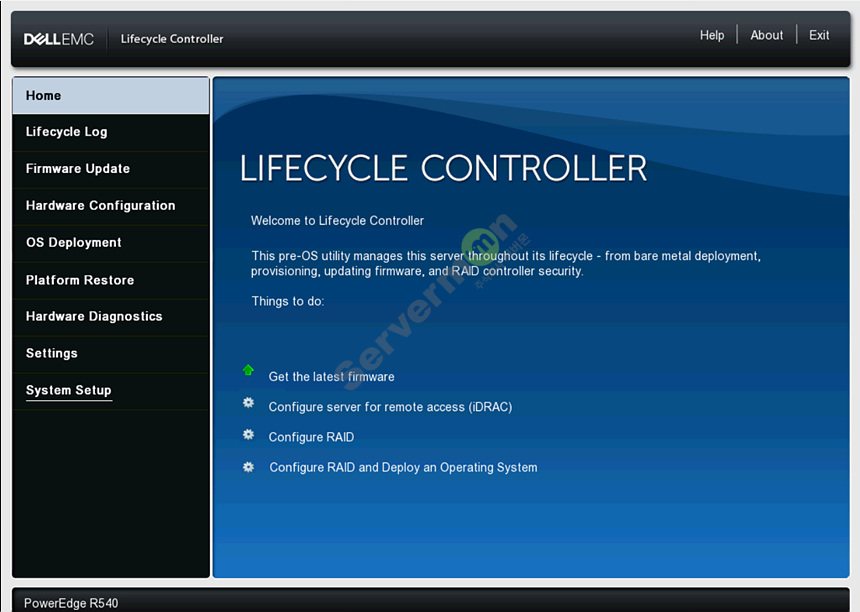The image size is (860, 612).
Task: Click the Things to do: label
Action: click(x=287, y=301)
